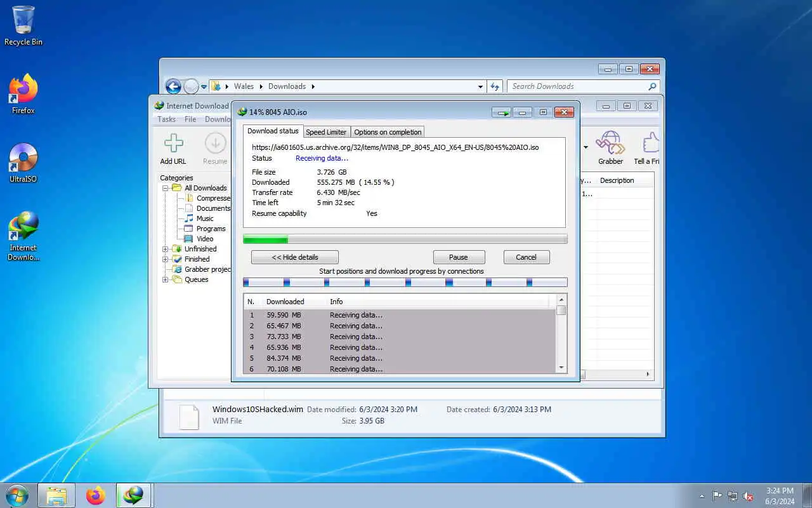Screen dimensions: 812x508
Task: Click the green download progress bar
Action: coord(405,239)
